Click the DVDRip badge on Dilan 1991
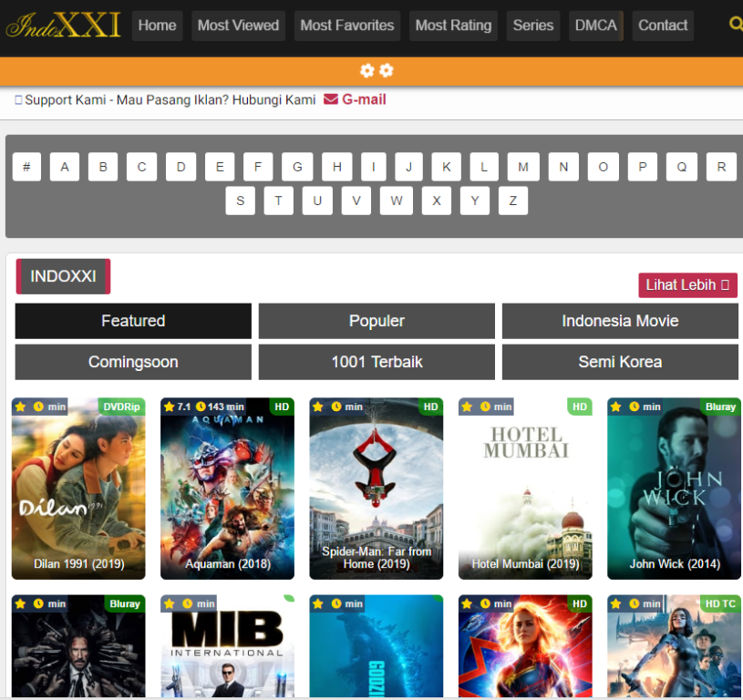 click(119, 407)
